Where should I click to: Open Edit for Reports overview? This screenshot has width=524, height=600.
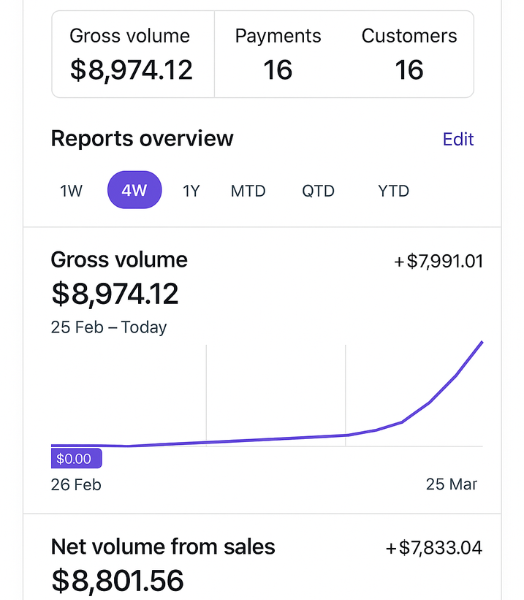pyautogui.click(x=458, y=139)
